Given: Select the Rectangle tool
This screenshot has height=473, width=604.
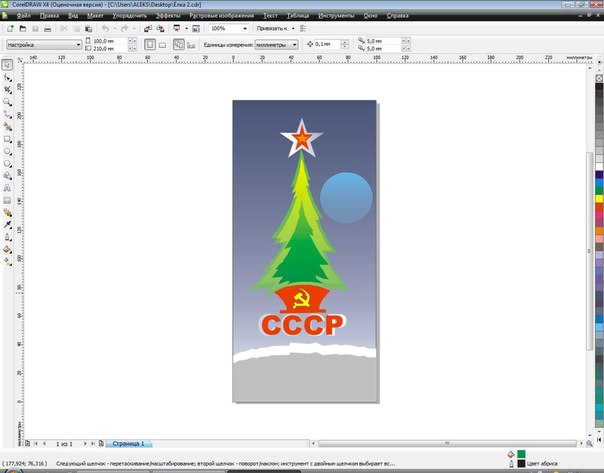Looking at the screenshot, I should pos(7,139).
